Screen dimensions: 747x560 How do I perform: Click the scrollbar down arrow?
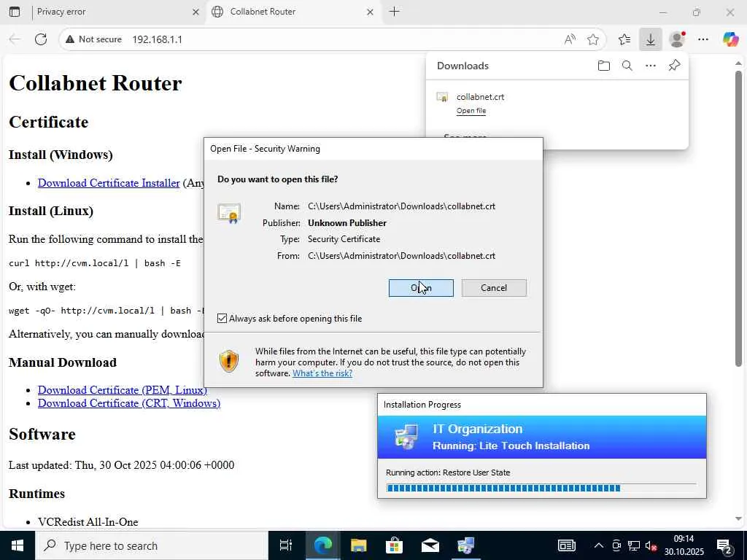pos(738,519)
